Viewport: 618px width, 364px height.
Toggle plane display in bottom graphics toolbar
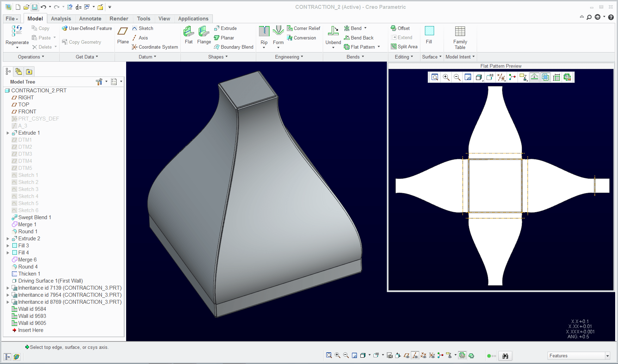click(407, 356)
